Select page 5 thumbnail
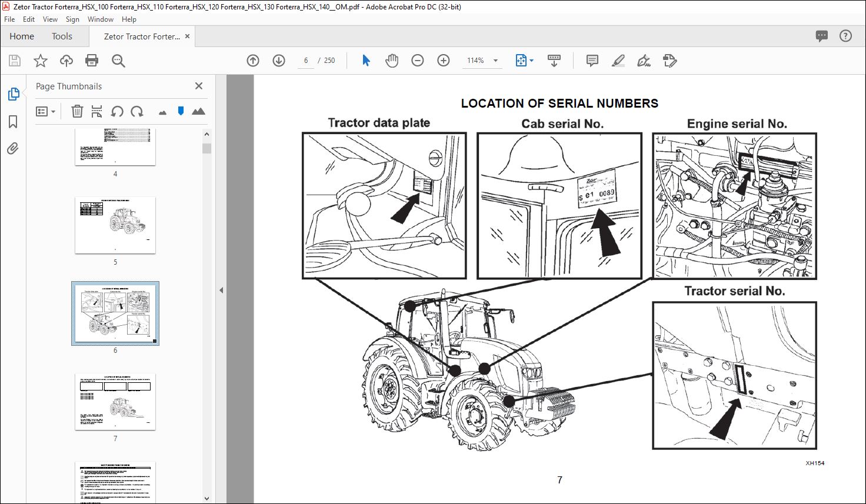The height and width of the screenshot is (504, 866). [115, 225]
